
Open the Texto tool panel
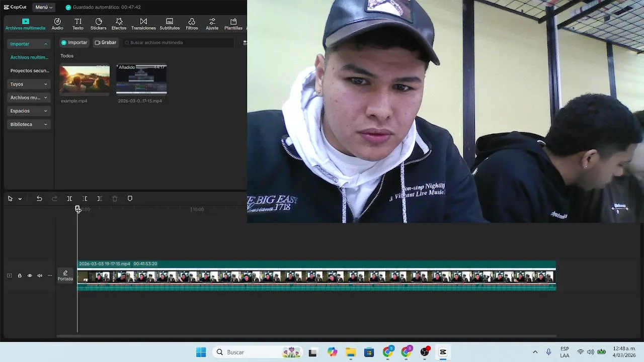tap(78, 24)
